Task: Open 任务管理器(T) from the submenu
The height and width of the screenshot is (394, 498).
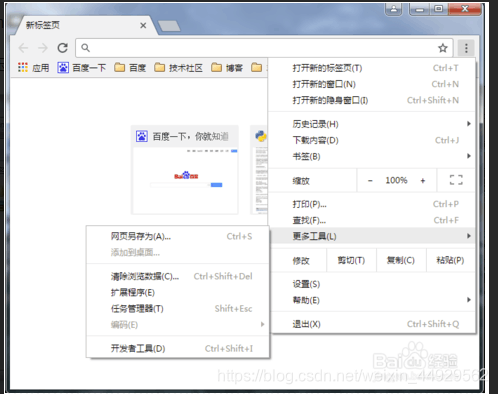Action: coord(178,308)
